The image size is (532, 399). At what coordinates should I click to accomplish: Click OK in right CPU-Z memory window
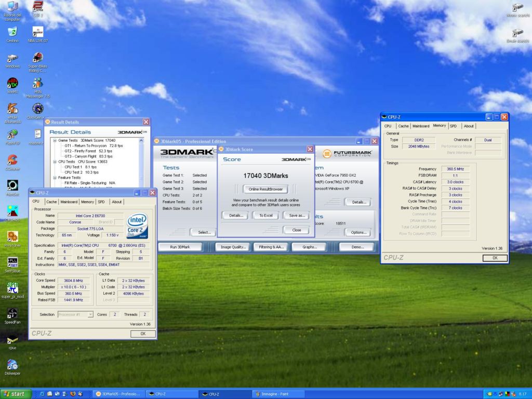(x=495, y=258)
